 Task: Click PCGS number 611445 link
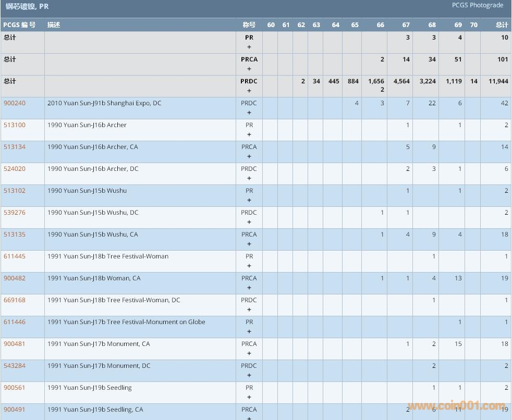pos(15,256)
